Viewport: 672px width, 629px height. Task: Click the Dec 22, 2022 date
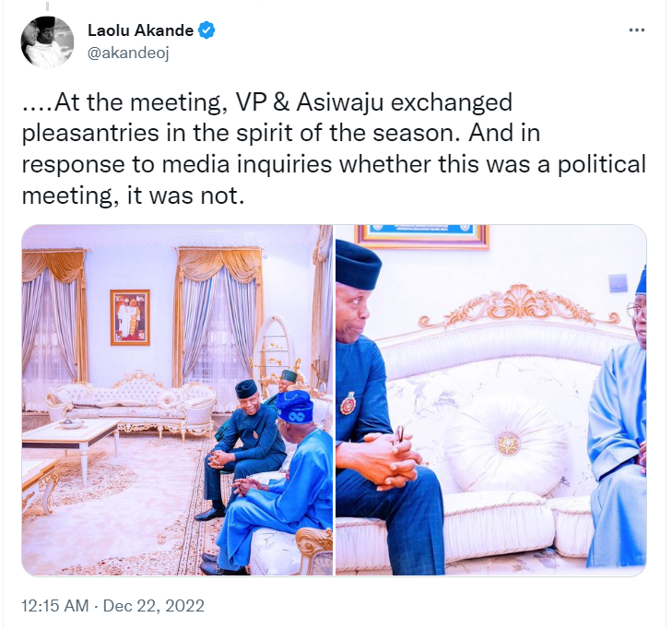154,605
